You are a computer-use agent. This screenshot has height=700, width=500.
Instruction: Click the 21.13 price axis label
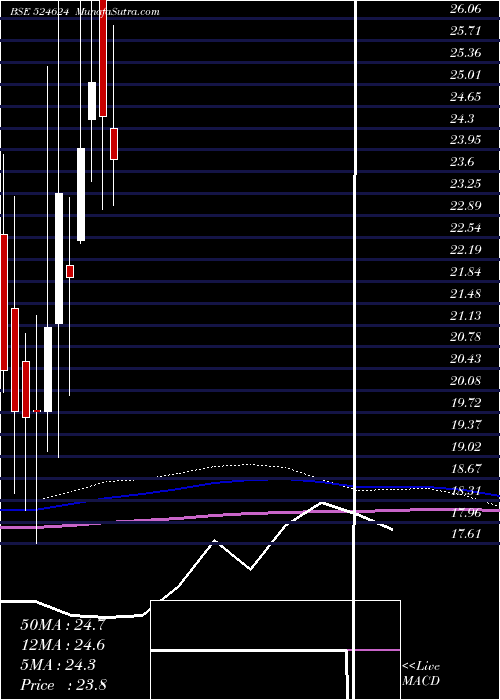[466, 315]
